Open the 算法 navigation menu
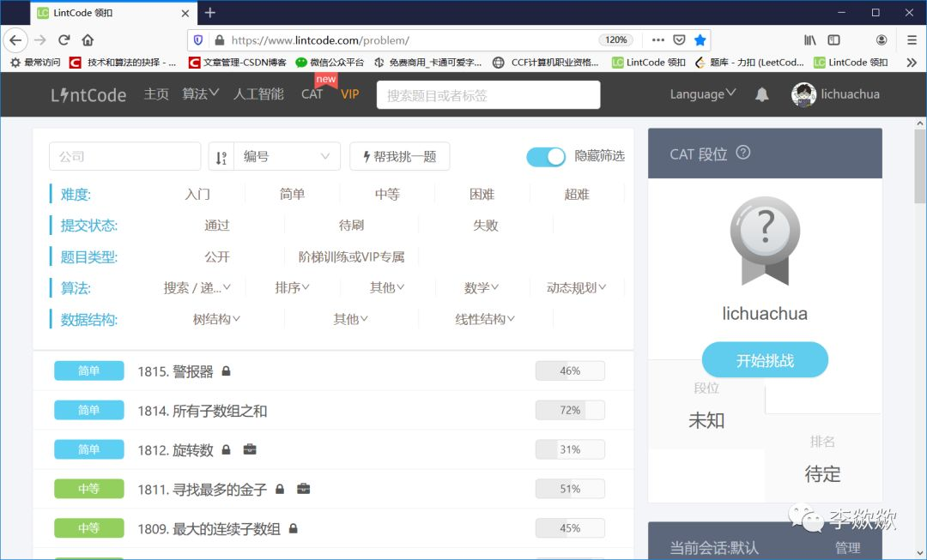The height and width of the screenshot is (560, 927). (199, 94)
